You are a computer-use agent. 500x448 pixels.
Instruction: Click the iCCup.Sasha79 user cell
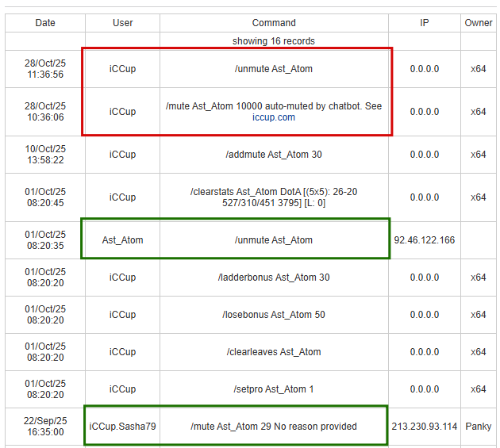(123, 427)
